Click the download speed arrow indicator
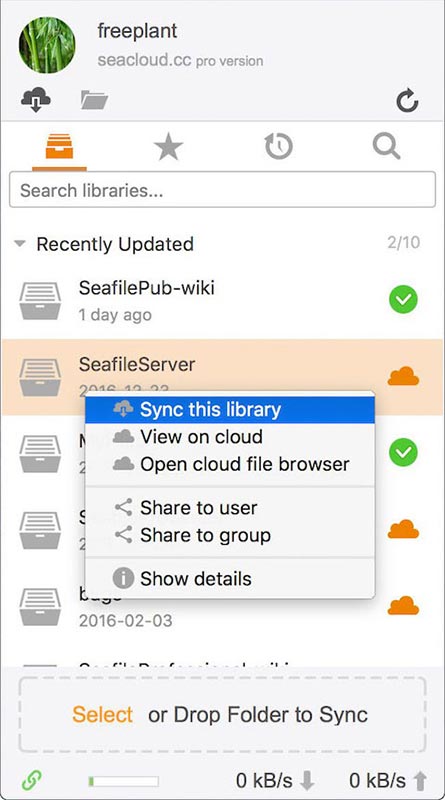Image resolution: width=445 pixels, height=800 pixels. [x=307, y=781]
